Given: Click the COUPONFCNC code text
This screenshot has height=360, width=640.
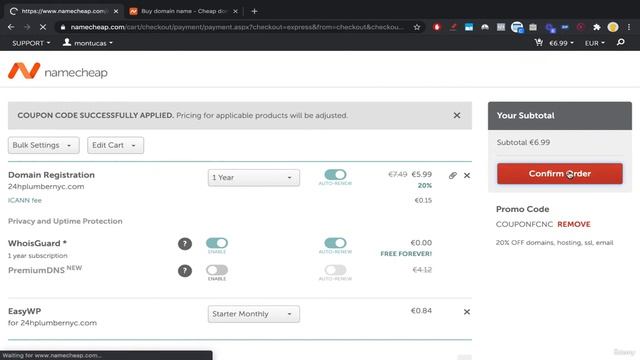Looking at the screenshot, I should (524, 224).
